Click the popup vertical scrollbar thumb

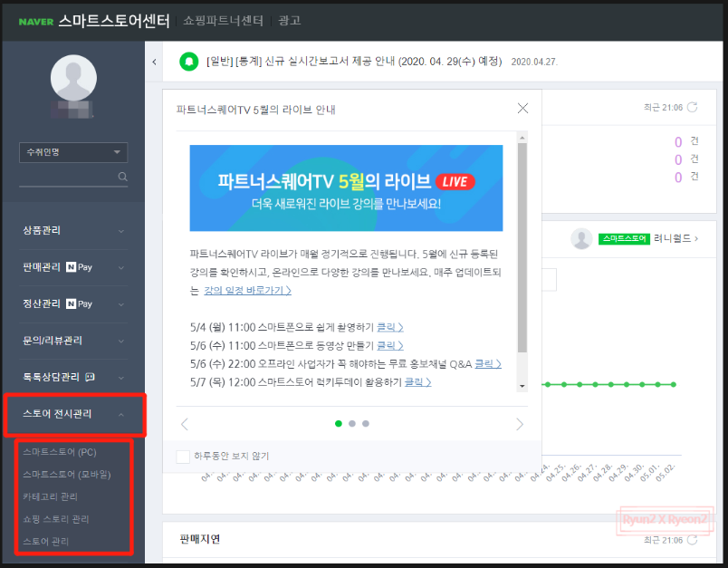pos(522,247)
